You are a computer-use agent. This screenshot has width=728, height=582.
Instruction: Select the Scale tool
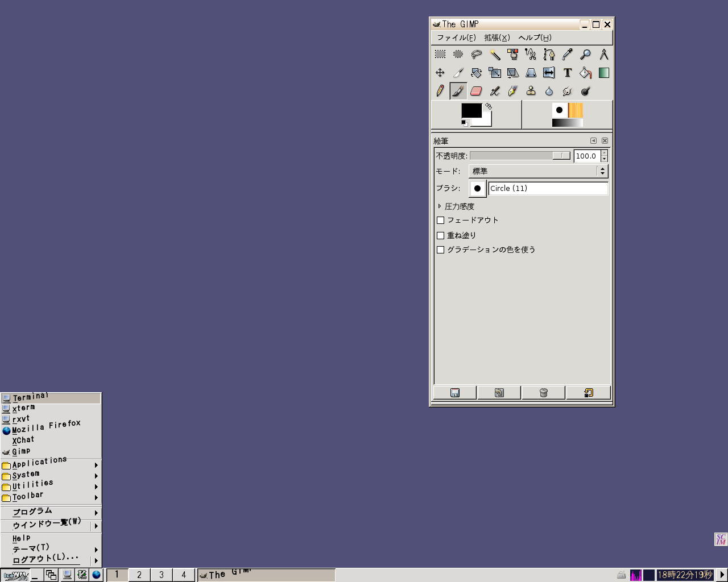(x=495, y=73)
